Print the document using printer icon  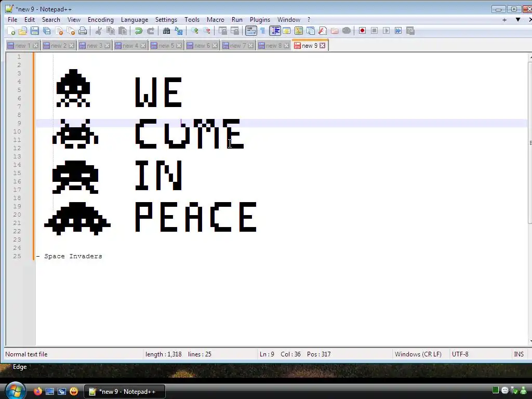[83, 31]
